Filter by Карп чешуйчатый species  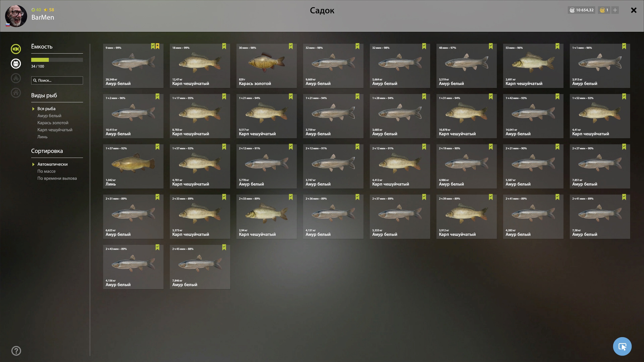coord(55,130)
